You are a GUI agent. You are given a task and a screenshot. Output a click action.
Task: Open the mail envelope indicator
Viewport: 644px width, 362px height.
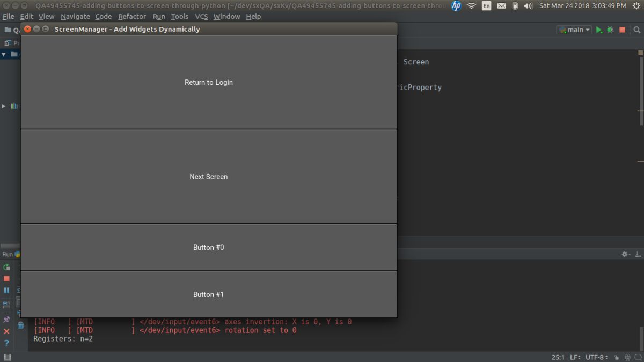pos(501,6)
